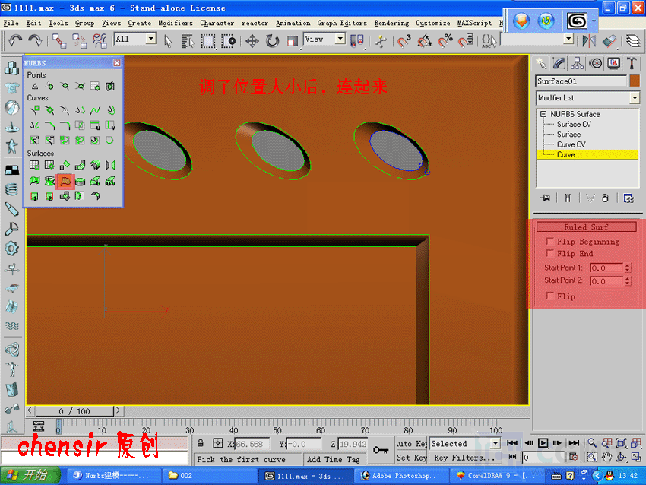Click the Set Key button
646x485 pixels.
tap(411, 458)
